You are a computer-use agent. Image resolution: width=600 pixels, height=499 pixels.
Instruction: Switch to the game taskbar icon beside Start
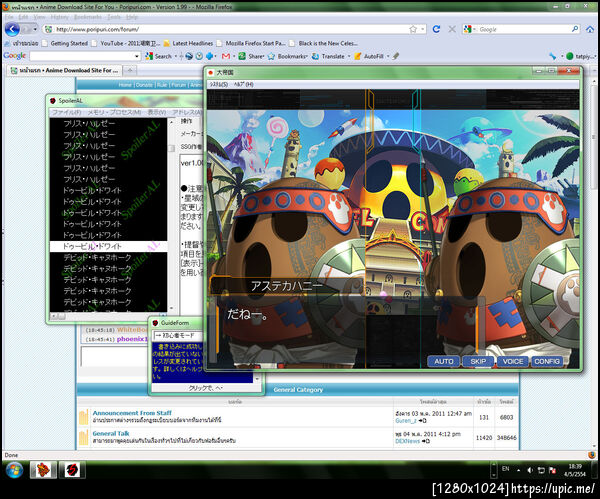coord(43,470)
